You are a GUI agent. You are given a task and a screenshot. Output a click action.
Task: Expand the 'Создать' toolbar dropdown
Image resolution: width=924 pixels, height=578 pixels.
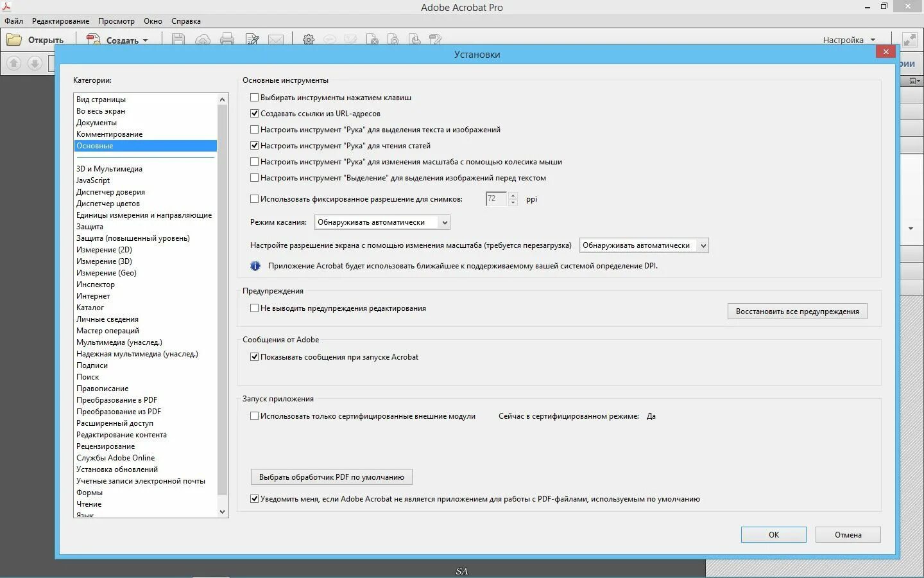pos(146,40)
